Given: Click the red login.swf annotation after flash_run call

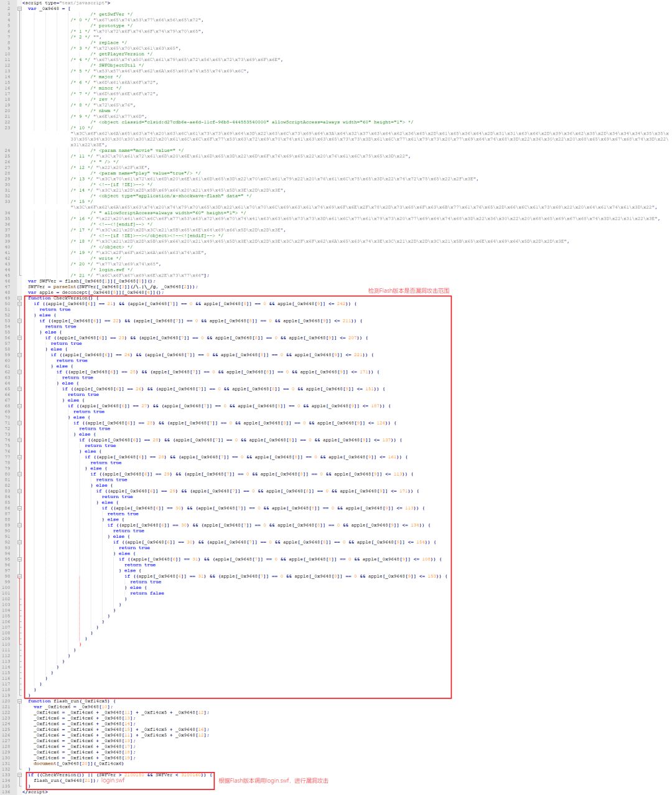Looking at the screenshot, I should click(113, 781).
